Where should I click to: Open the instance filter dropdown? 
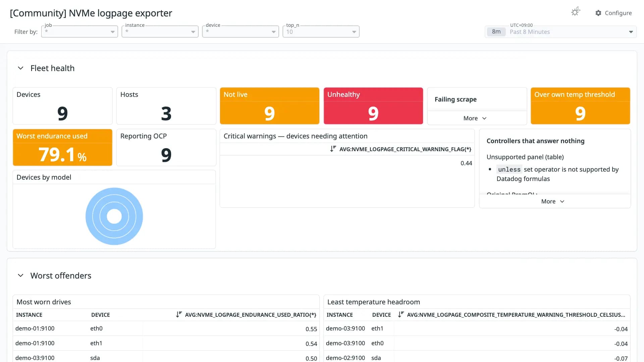pos(160,32)
